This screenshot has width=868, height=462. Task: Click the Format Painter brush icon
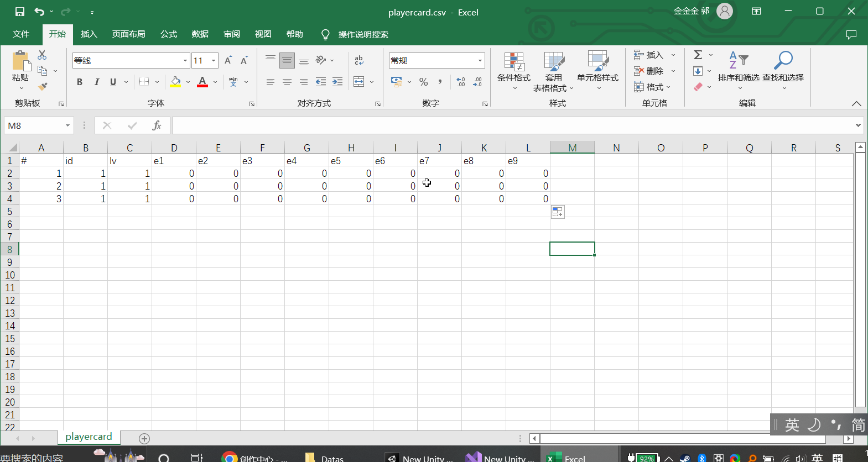(x=43, y=87)
